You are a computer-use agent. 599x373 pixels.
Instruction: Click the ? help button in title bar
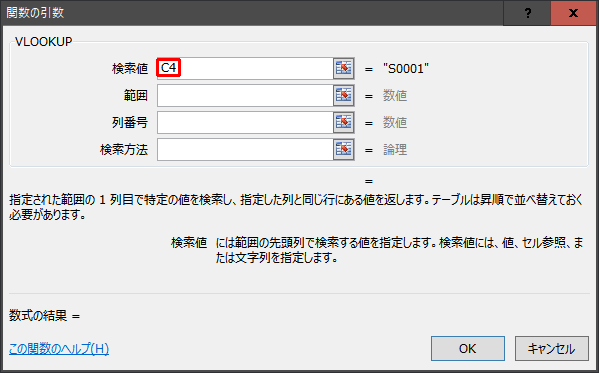coord(528,13)
